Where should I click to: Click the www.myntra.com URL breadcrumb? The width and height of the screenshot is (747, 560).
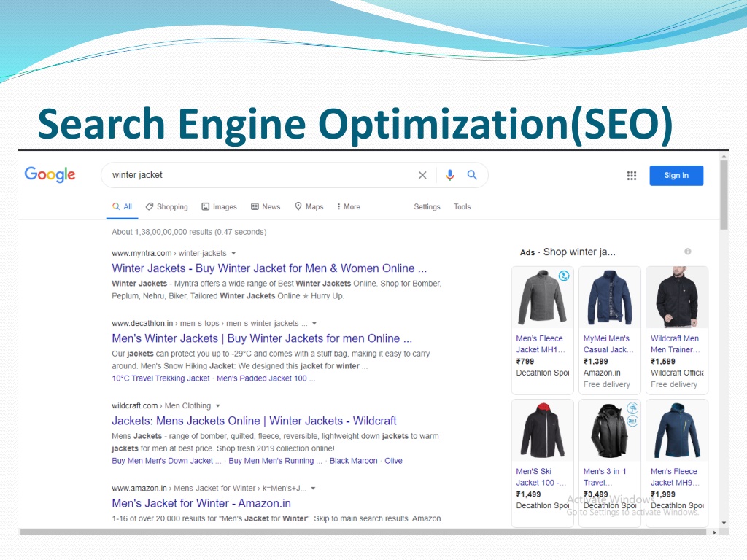coord(169,253)
